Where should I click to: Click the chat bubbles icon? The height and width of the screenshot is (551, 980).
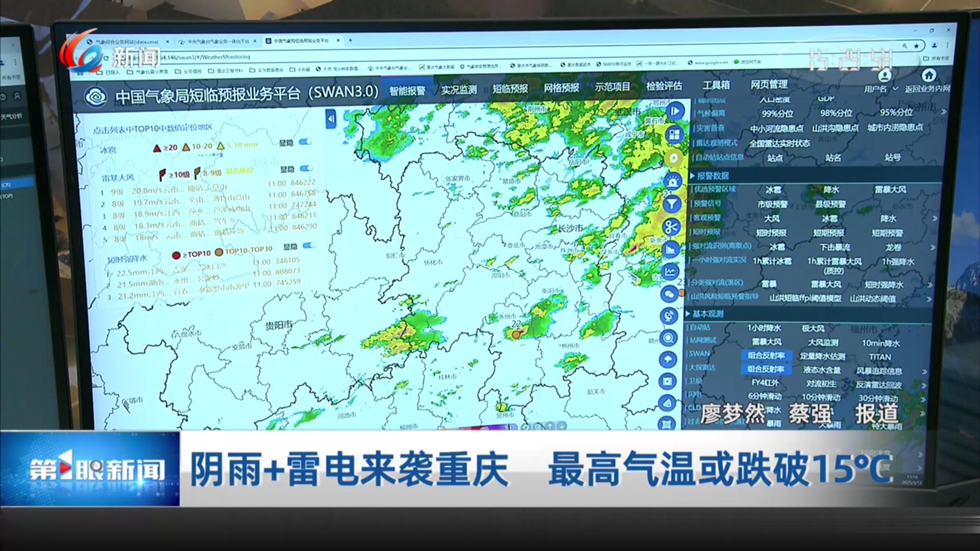[669, 294]
